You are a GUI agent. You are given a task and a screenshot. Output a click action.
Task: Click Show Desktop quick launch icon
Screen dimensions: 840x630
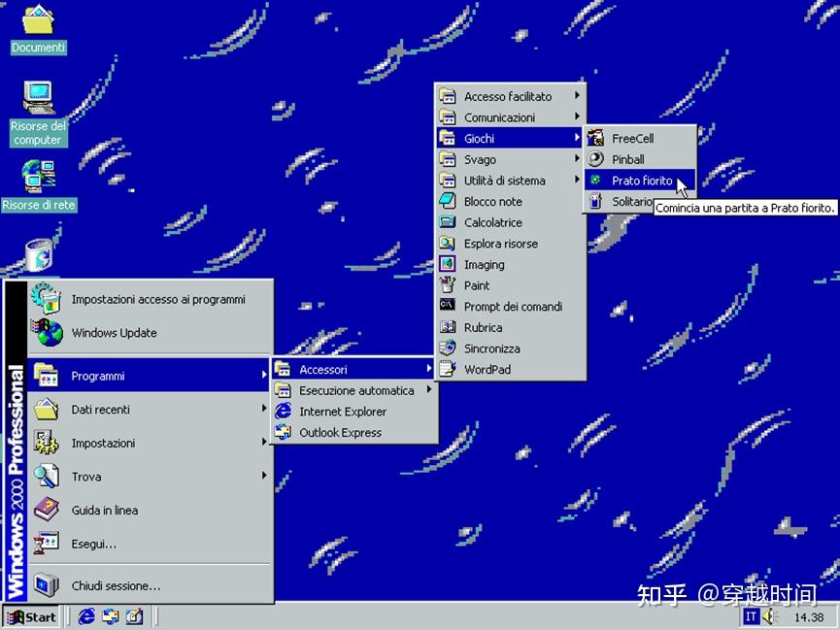tap(134, 616)
